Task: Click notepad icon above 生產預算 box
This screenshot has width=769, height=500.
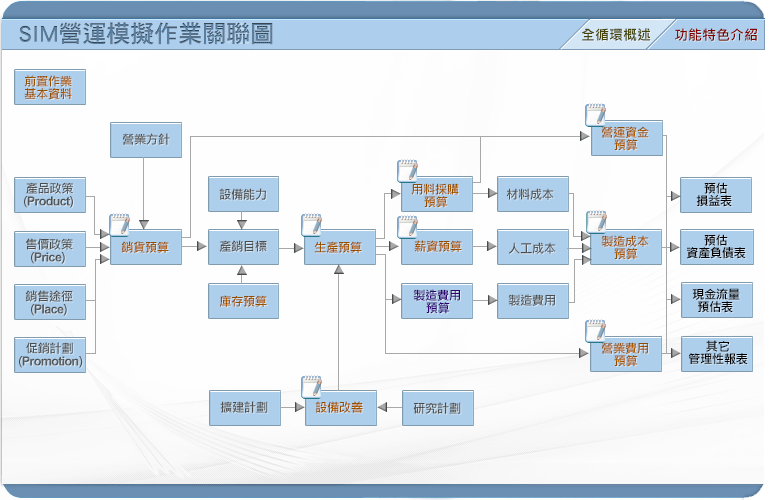Action: (311, 225)
